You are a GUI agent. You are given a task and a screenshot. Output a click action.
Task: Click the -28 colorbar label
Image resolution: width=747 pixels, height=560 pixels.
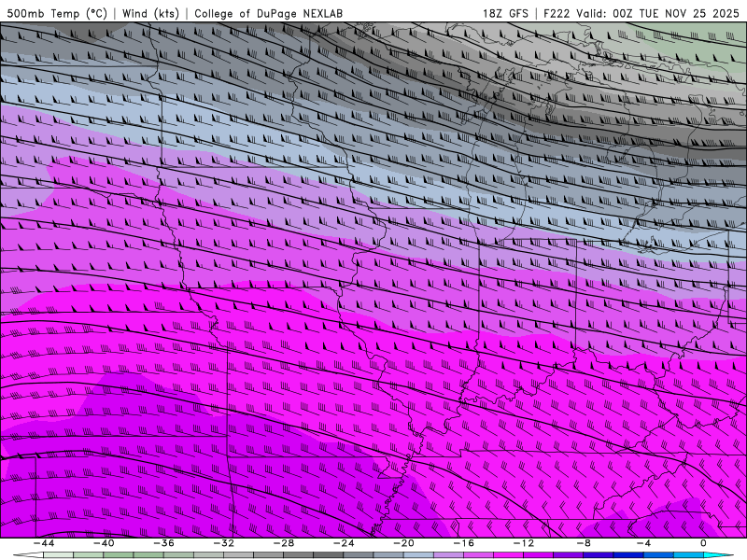284,543
